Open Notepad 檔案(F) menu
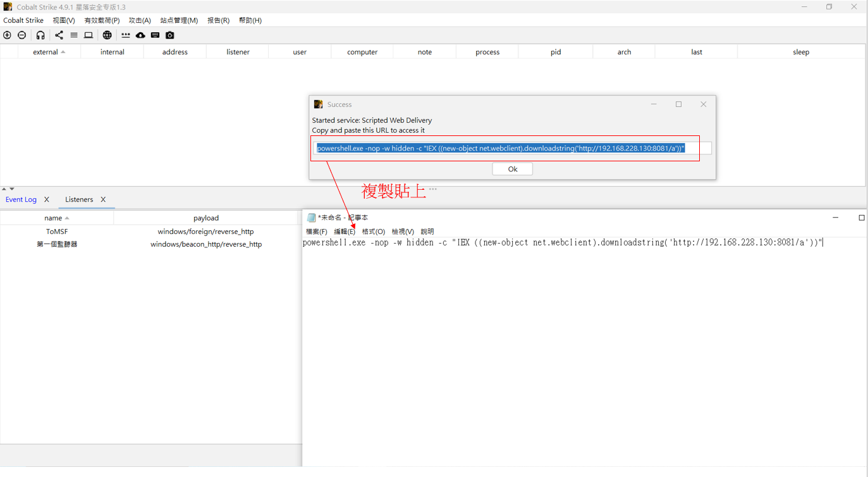Image resolution: width=868 pixels, height=477 pixels. click(317, 232)
